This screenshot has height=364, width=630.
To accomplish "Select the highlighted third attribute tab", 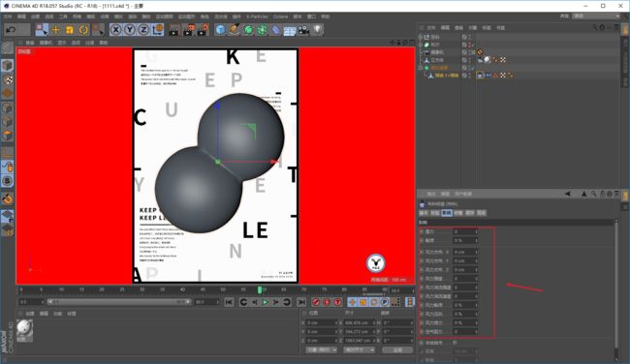I will pos(447,213).
